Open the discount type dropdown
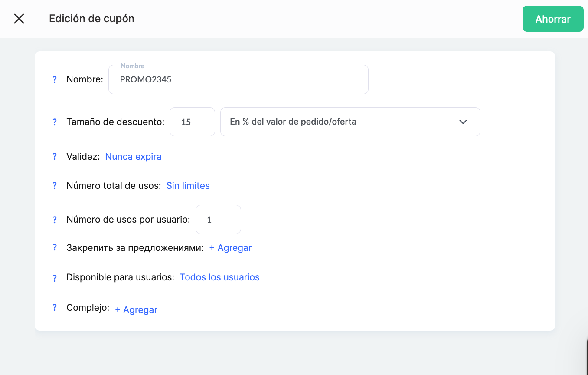The image size is (588, 375). 350,122
